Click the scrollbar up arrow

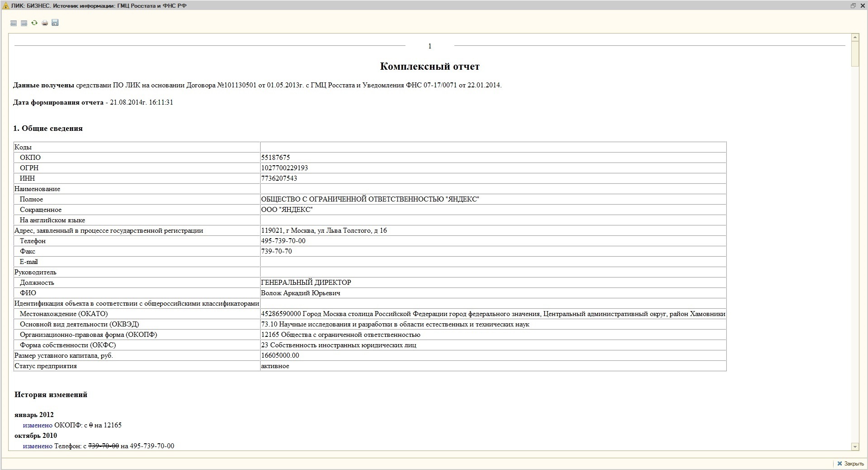click(855, 37)
